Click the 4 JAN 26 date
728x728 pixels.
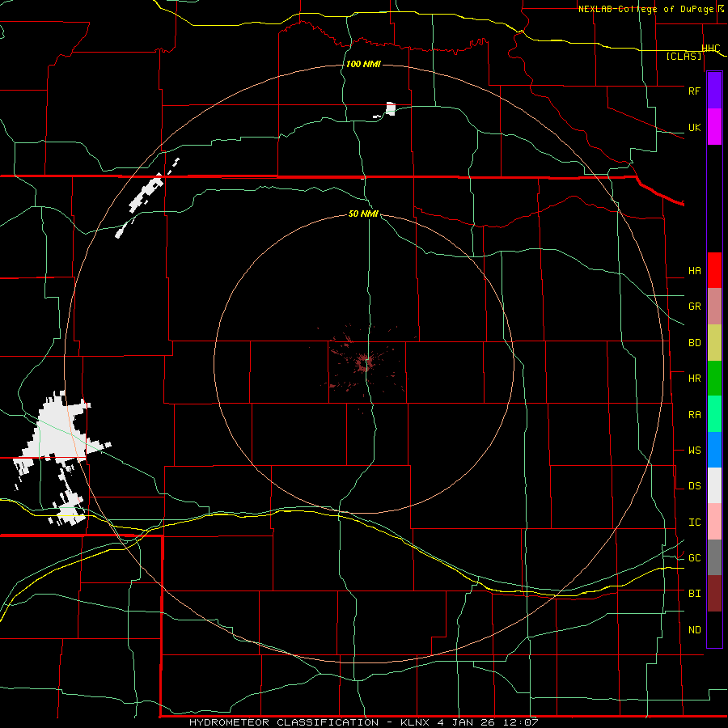point(468,722)
